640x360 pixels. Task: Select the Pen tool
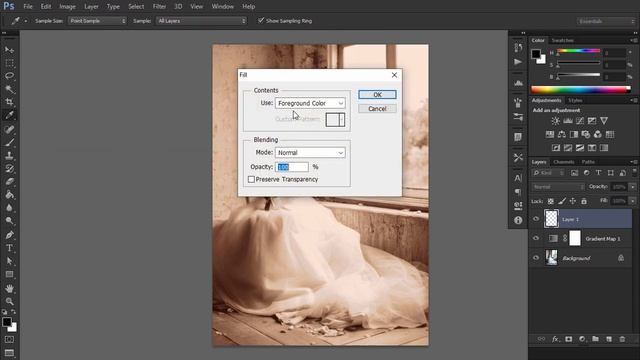[x=9, y=235]
